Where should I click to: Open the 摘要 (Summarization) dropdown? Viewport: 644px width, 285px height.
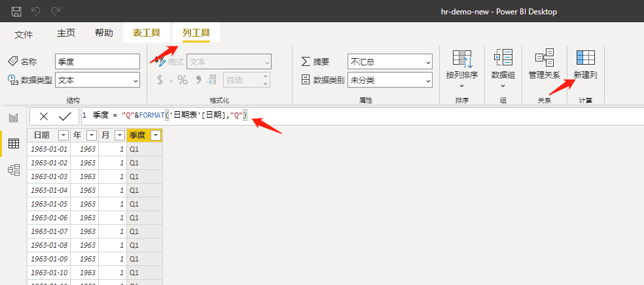[389, 61]
